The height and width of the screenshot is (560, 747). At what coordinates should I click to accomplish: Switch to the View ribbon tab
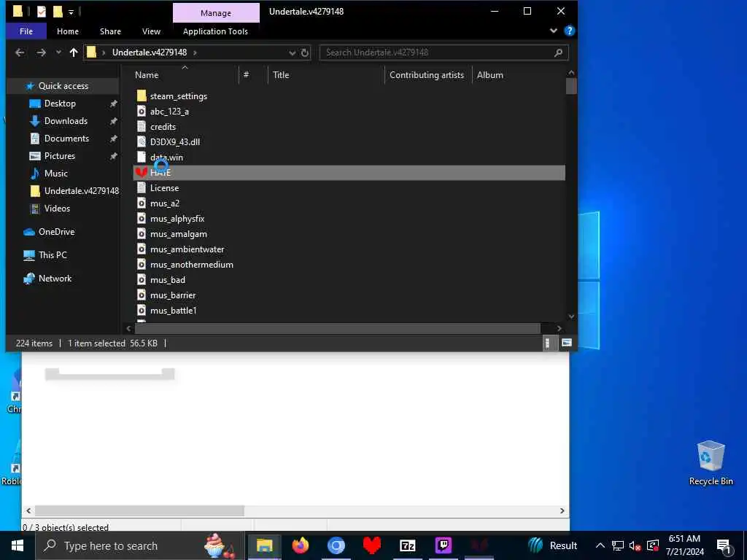151,31
